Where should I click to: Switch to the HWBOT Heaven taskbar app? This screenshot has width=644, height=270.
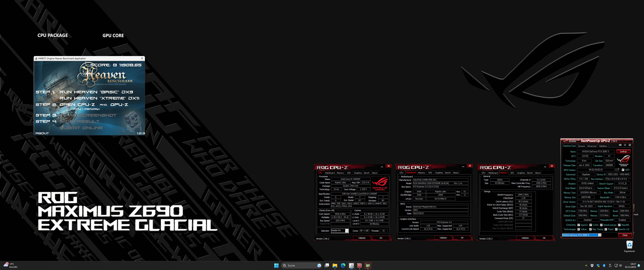pos(351,265)
